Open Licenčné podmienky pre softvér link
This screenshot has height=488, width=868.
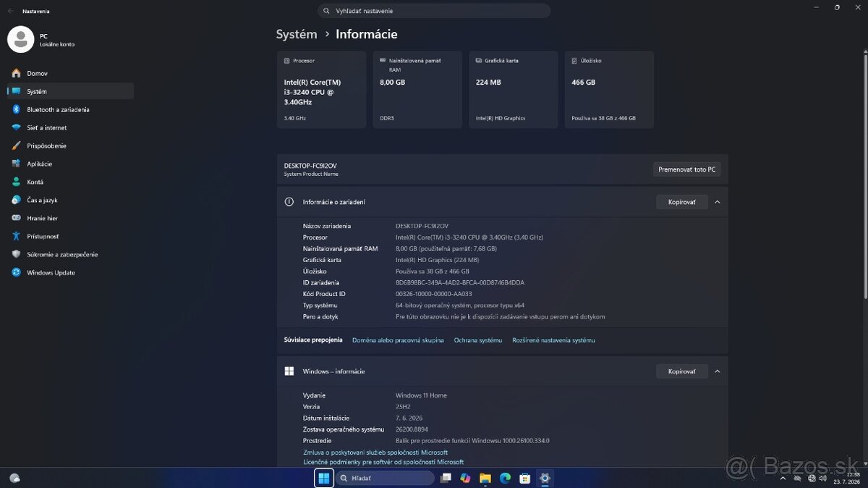(383, 462)
